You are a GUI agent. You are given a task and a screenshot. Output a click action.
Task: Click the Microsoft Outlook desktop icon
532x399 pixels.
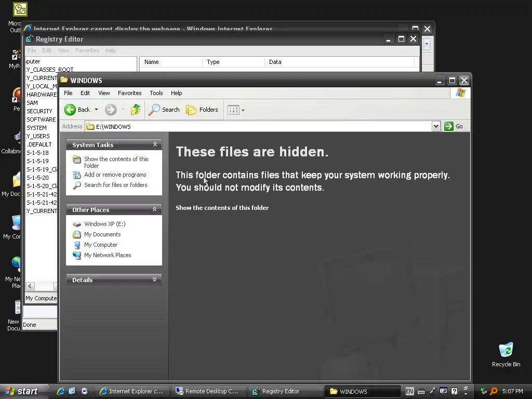pos(20,9)
